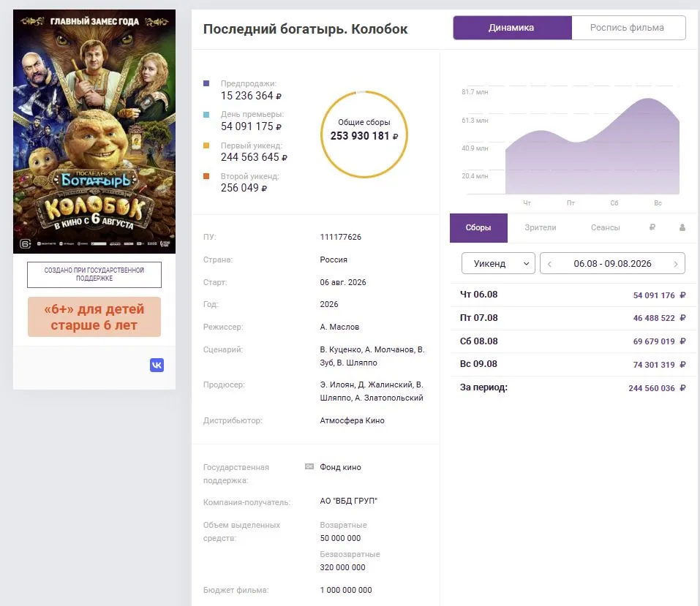This screenshot has height=606, width=700.
Task: Click the date range 06.08 - 09.08.2026 field
Action: pyautogui.click(x=612, y=263)
